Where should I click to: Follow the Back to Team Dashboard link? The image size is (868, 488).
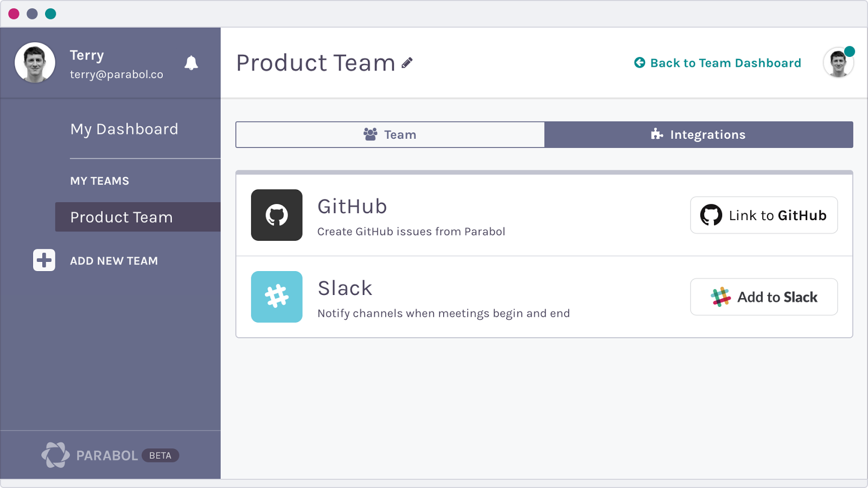pos(725,62)
